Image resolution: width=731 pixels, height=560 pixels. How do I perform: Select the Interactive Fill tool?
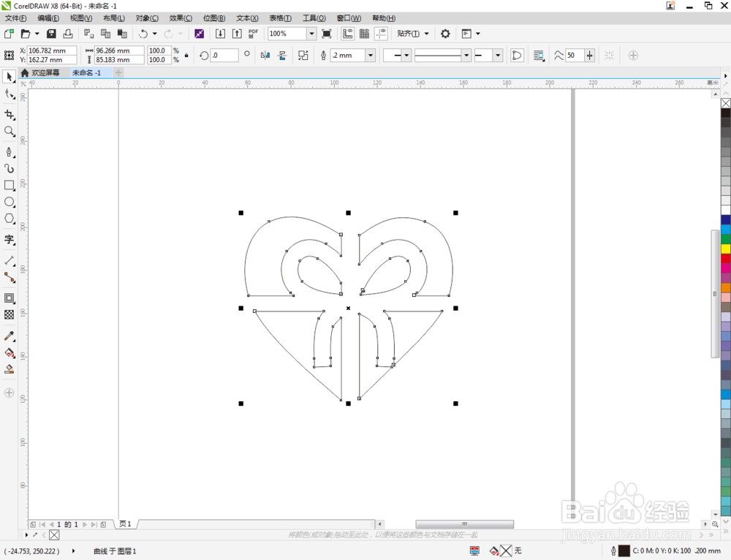pyautogui.click(x=9, y=352)
